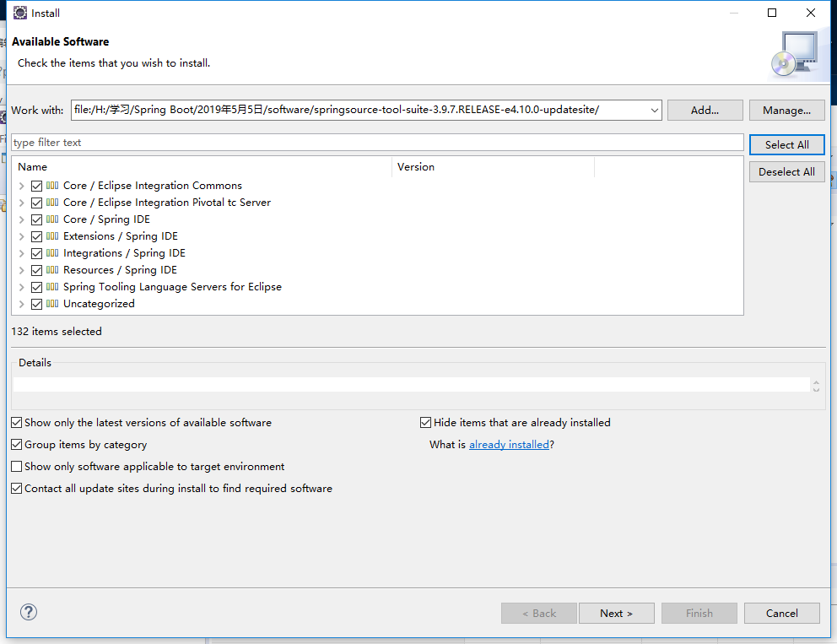Select the Core / Spring IDE row
The image size is (837, 644).
[377, 219]
